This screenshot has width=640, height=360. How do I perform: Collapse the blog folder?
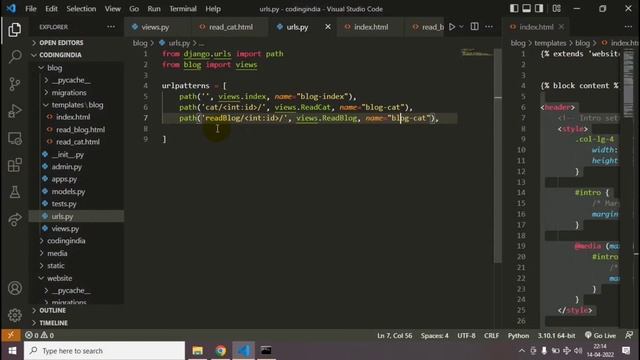[x=54, y=68]
